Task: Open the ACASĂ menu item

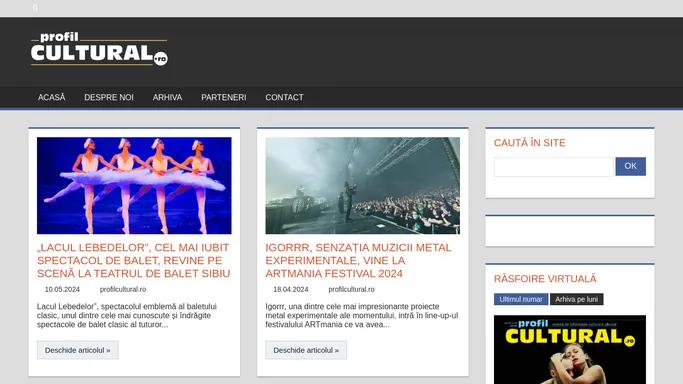Action: coord(51,98)
